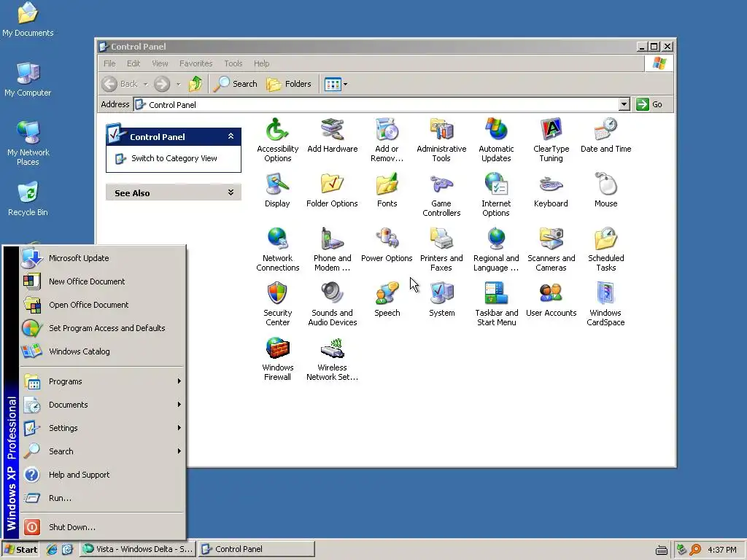Open Power Options applet

click(387, 245)
